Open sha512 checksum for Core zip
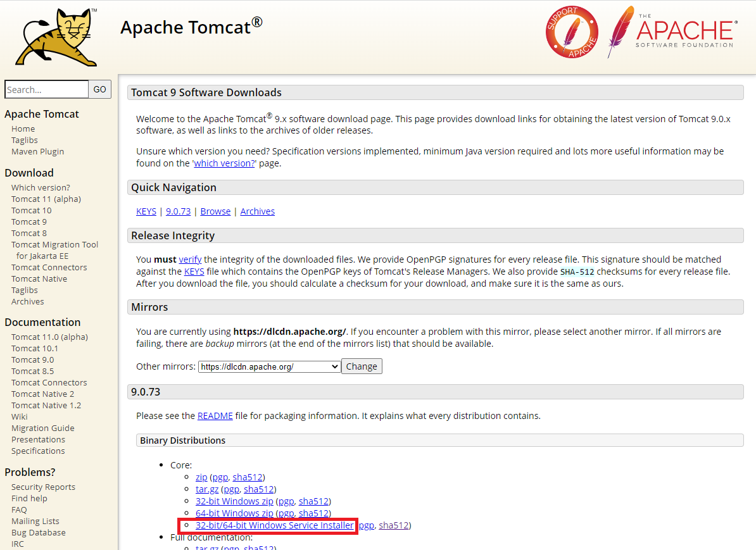This screenshot has height=550, width=756. click(248, 477)
